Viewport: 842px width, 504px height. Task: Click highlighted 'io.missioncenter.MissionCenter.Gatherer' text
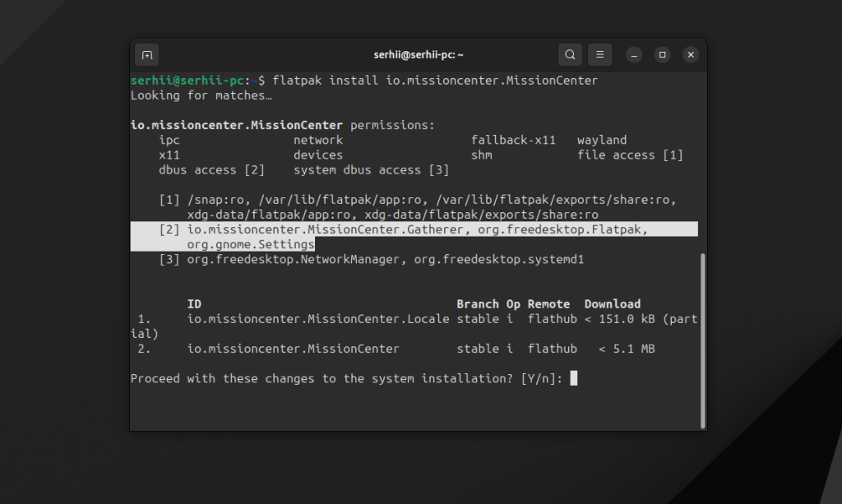[325, 229]
